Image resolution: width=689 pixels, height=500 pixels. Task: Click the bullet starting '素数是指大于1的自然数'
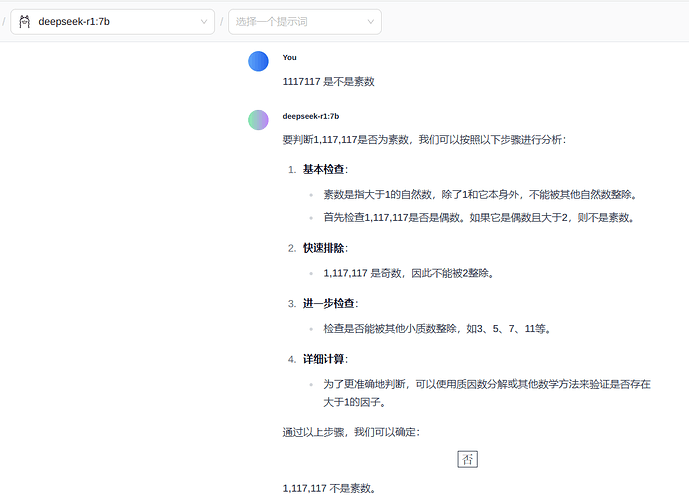480,195
